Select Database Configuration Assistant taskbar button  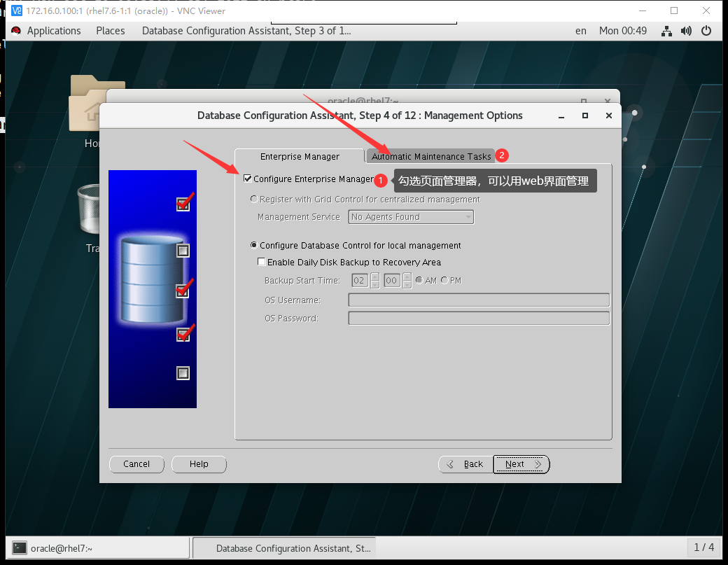pos(284,547)
